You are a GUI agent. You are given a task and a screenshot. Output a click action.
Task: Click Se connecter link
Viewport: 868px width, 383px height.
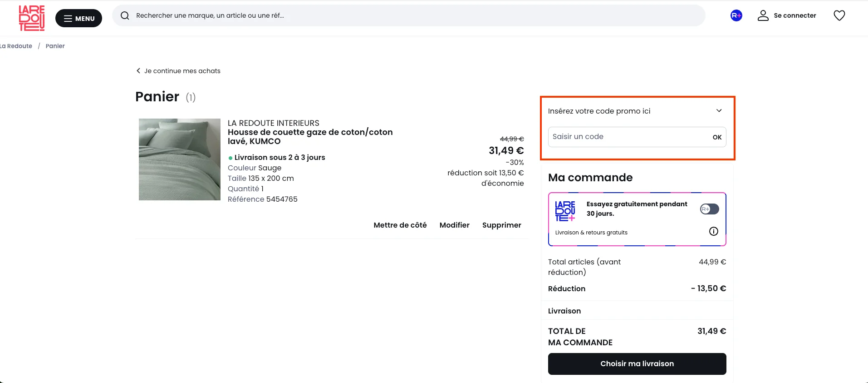pos(795,15)
